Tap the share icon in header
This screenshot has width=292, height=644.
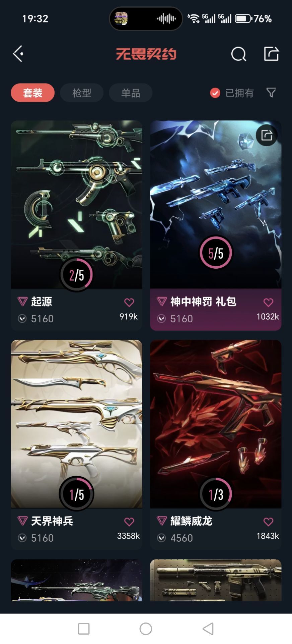(271, 54)
